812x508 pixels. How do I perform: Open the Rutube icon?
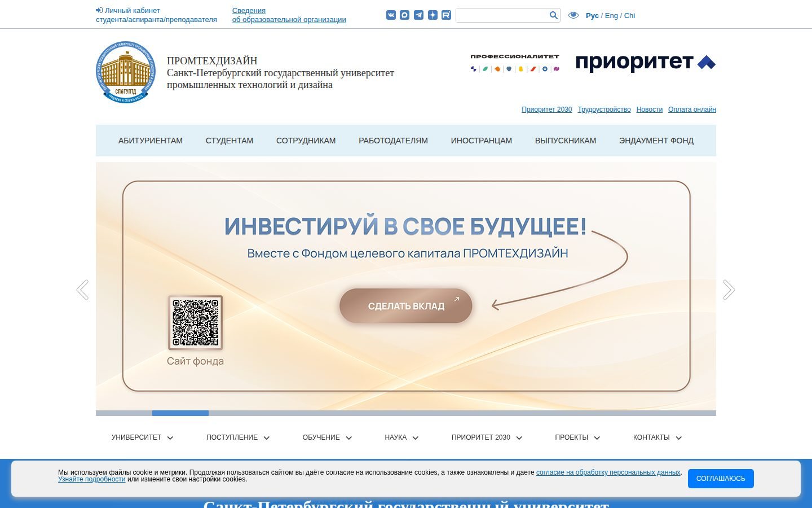446,15
